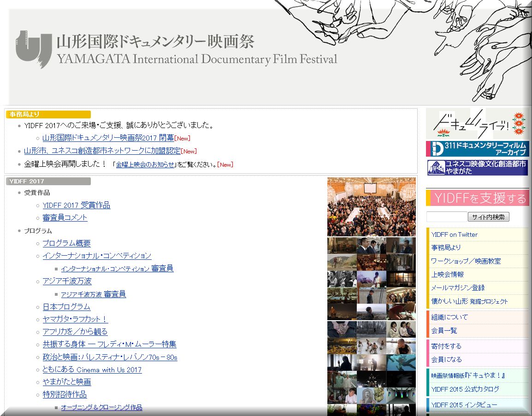Viewport: 532px width, 416px height.
Task: Open ヤマガタ・ラフカット！ link
Action: [x=75, y=319]
